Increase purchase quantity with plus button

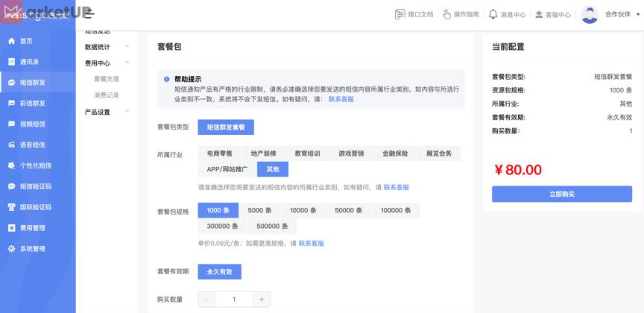[262, 300]
